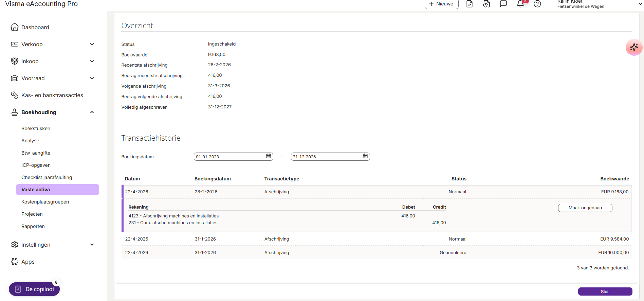
Task: Open the user account dropdown arrow
Action: pyautogui.click(x=641, y=4)
